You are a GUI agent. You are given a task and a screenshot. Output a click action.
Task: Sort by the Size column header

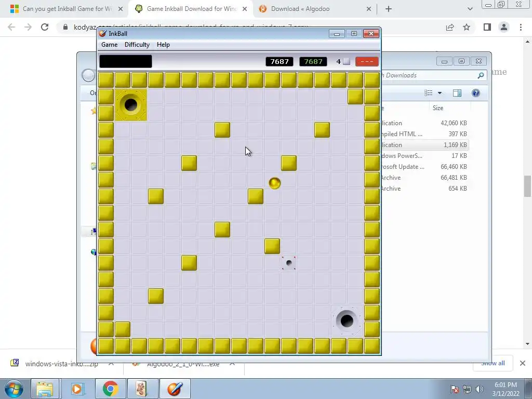point(437,108)
